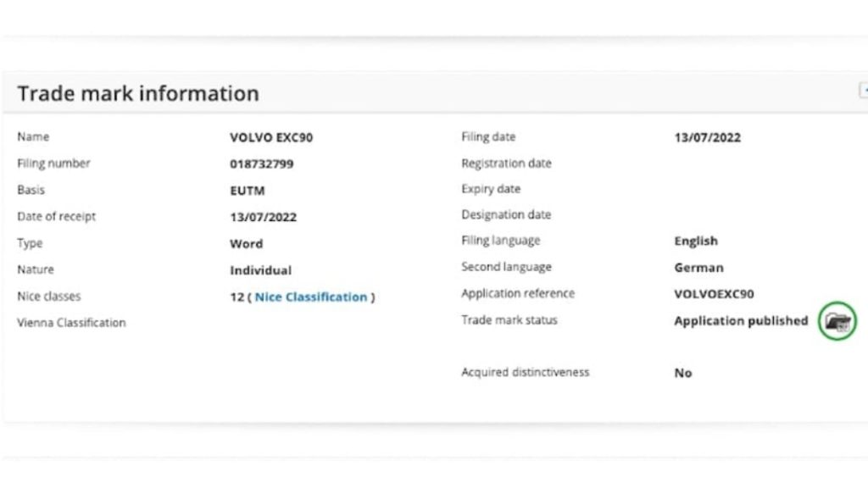The image size is (868, 488).
Task: Click the Acquired distinctiveness value No
Action: [x=683, y=374]
